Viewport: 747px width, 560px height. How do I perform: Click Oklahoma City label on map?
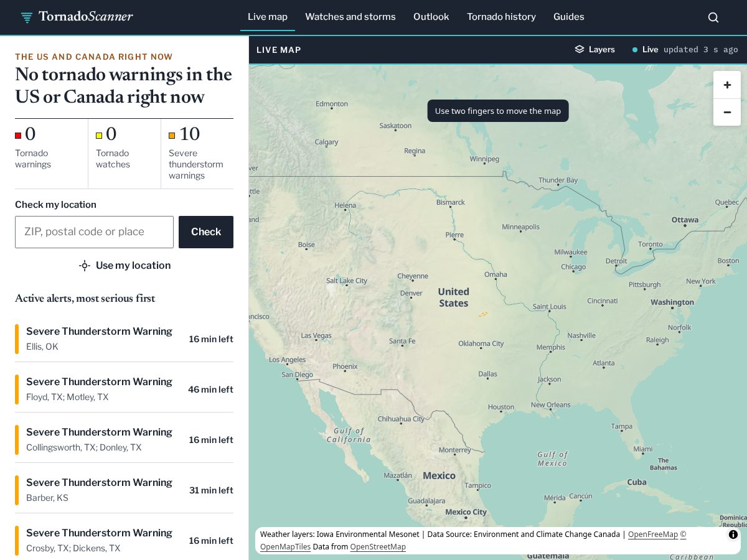tap(481, 343)
